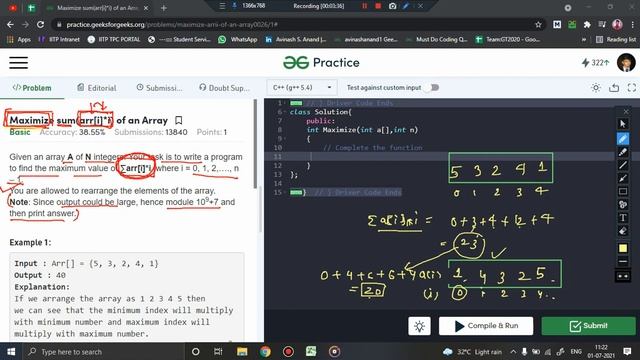Bookmark this page with star icon
The width and height of the screenshot is (640, 360).
coord(538,24)
